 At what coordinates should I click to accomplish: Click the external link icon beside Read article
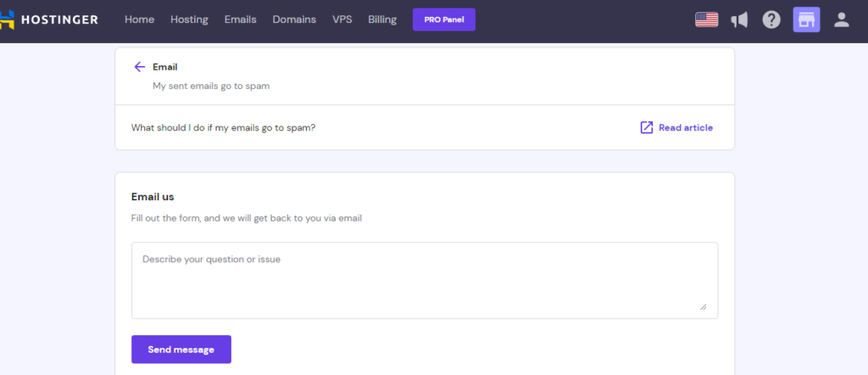pos(647,127)
